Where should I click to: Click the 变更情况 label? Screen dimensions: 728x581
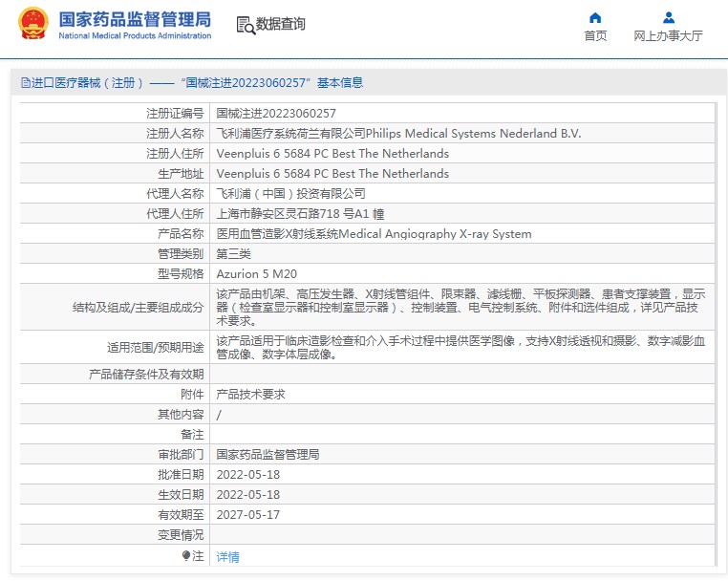coord(181,535)
